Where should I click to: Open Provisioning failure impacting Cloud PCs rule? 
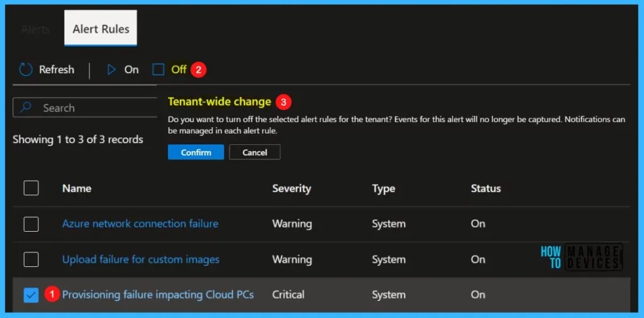point(158,295)
